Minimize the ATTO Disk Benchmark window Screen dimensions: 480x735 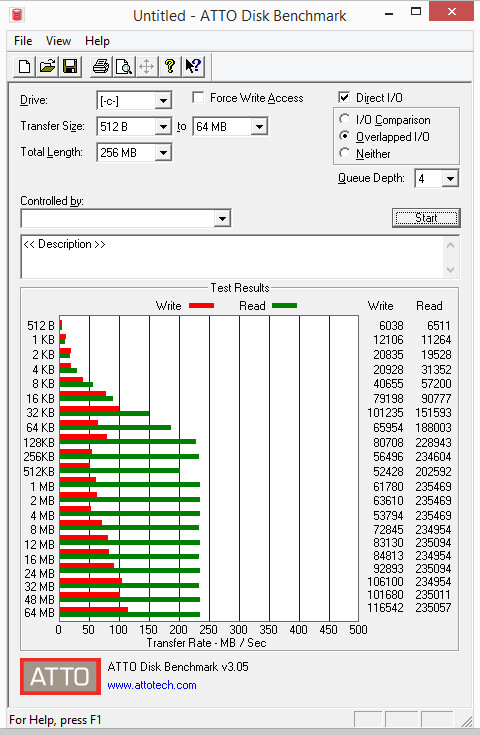point(389,14)
